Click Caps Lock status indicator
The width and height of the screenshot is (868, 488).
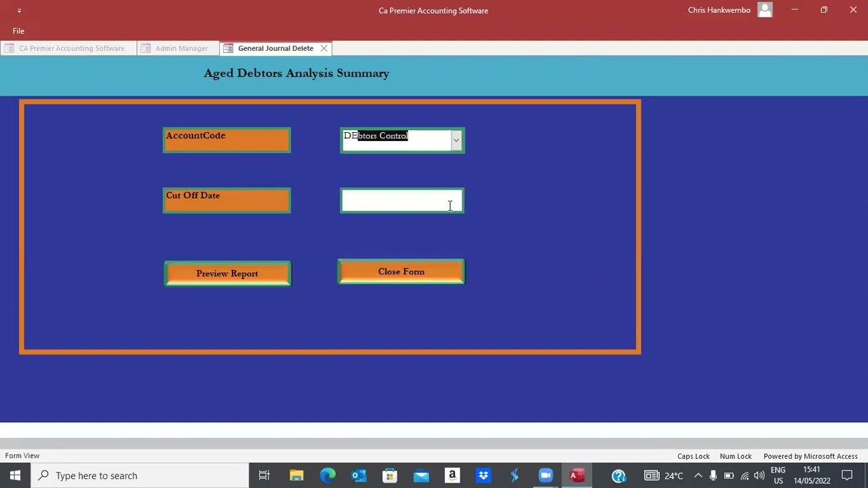693,456
